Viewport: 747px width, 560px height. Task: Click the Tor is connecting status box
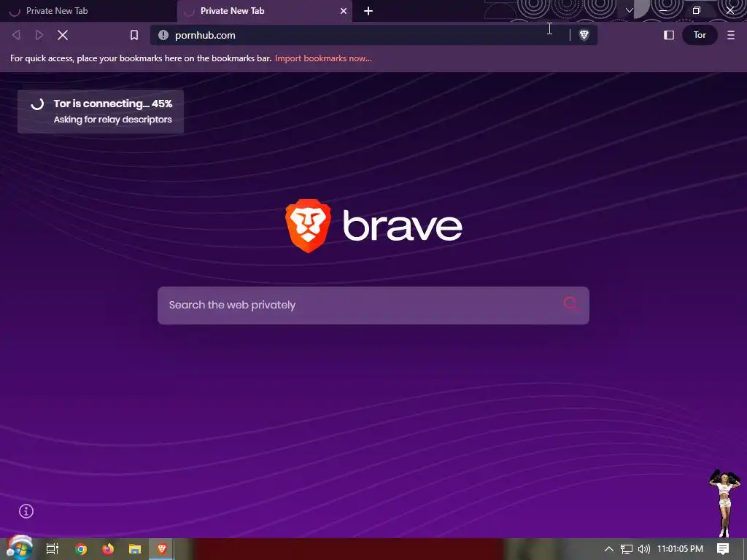[101, 112]
